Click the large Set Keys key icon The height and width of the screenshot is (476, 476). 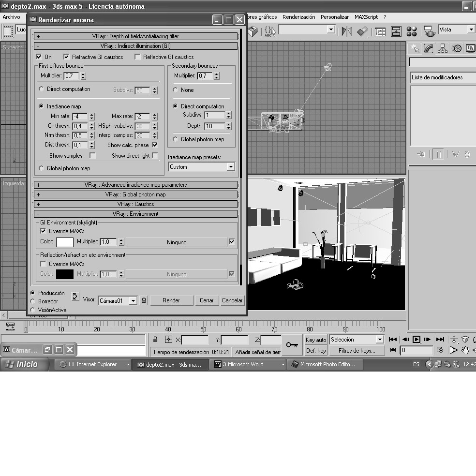[x=292, y=344]
